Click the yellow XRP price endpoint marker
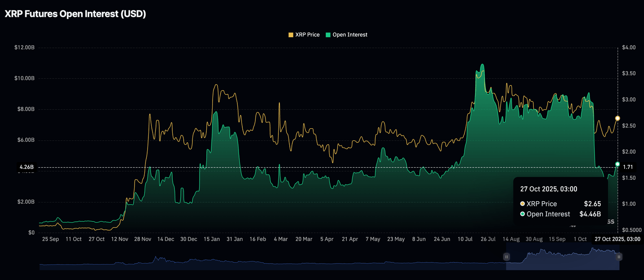Image resolution: width=644 pixels, height=280 pixels. tap(618, 118)
